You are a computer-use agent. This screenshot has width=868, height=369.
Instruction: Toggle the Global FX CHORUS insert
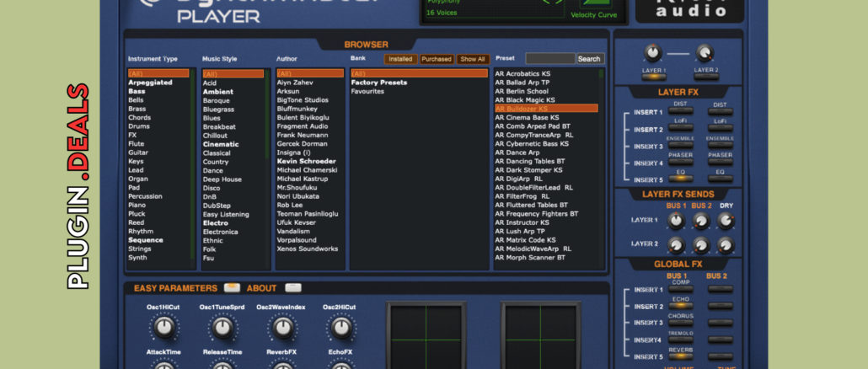(680, 323)
